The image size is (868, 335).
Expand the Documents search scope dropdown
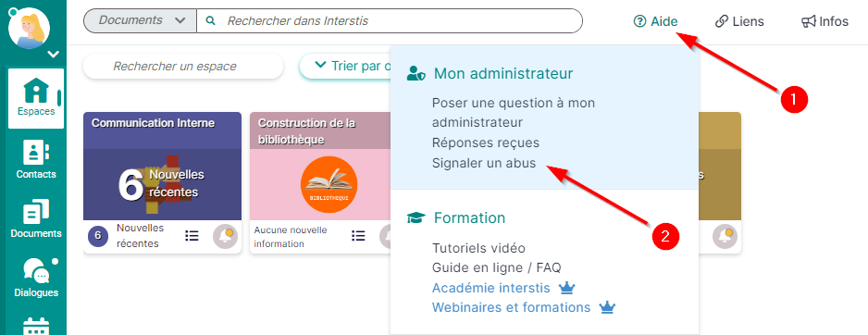tap(140, 21)
